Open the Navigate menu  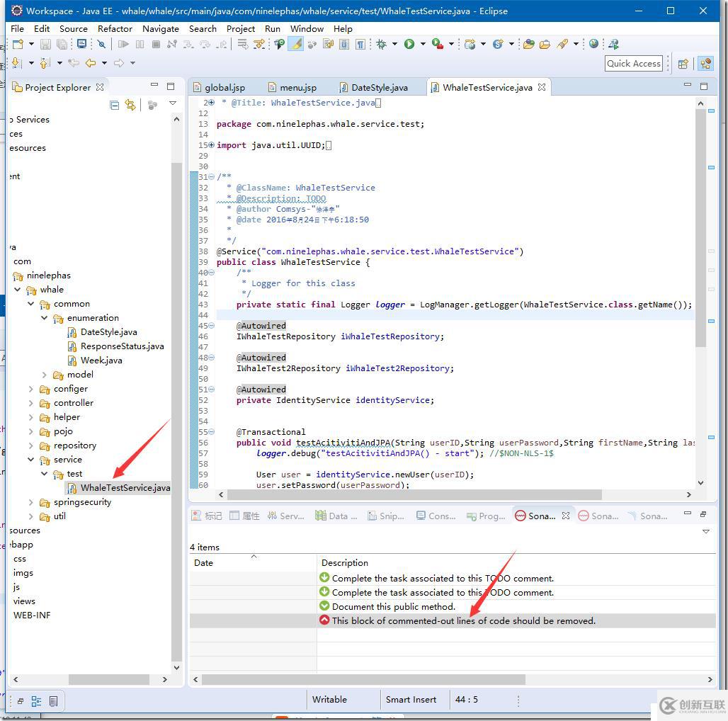click(161, 29)
